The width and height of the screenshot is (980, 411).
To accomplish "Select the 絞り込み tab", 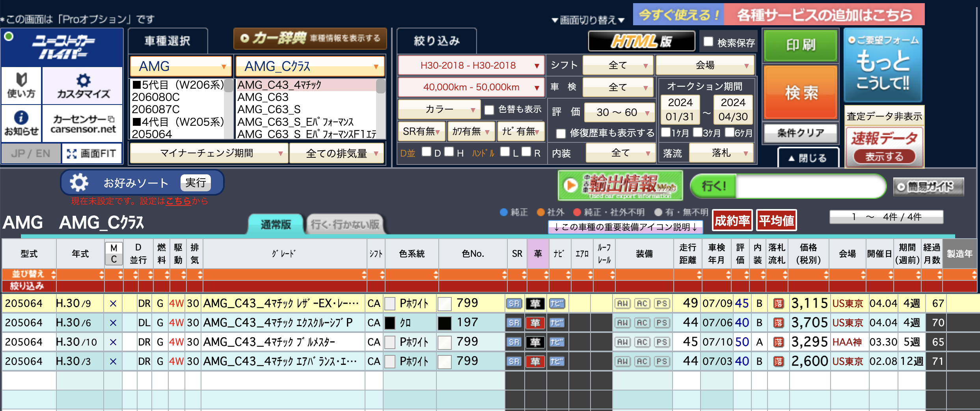I will click(x=436, y=41).
